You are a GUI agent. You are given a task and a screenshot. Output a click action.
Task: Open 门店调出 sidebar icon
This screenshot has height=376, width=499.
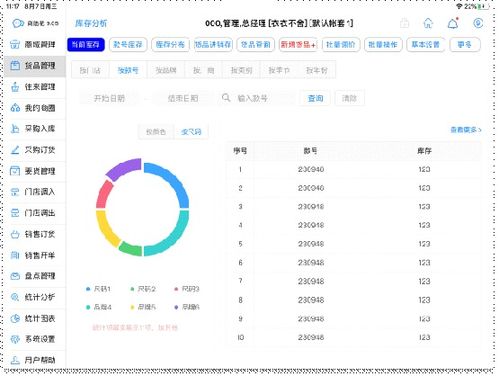tap(15, 213)
